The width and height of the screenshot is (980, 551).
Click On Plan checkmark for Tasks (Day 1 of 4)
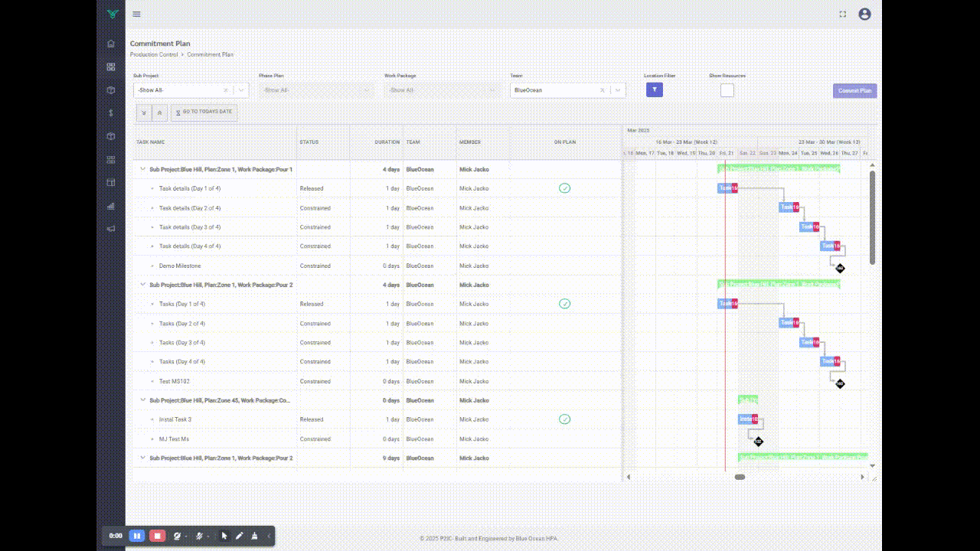tap(564, 304)
